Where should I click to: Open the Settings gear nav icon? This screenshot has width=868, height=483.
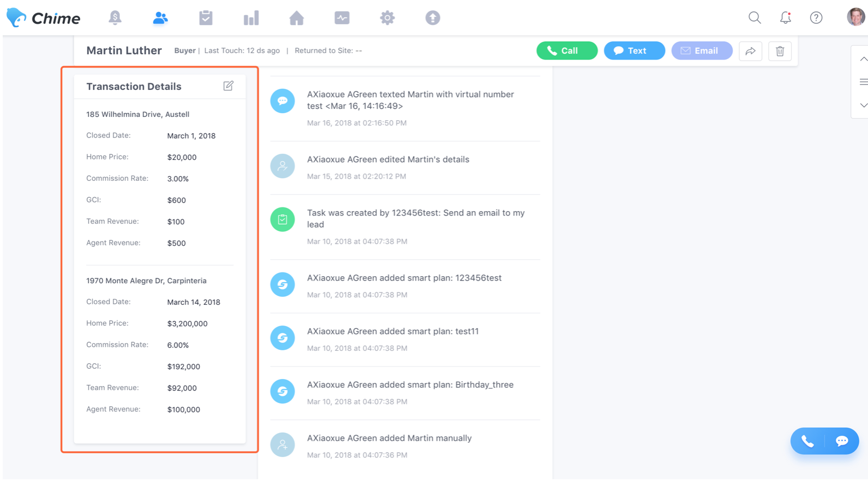(387, 18)
